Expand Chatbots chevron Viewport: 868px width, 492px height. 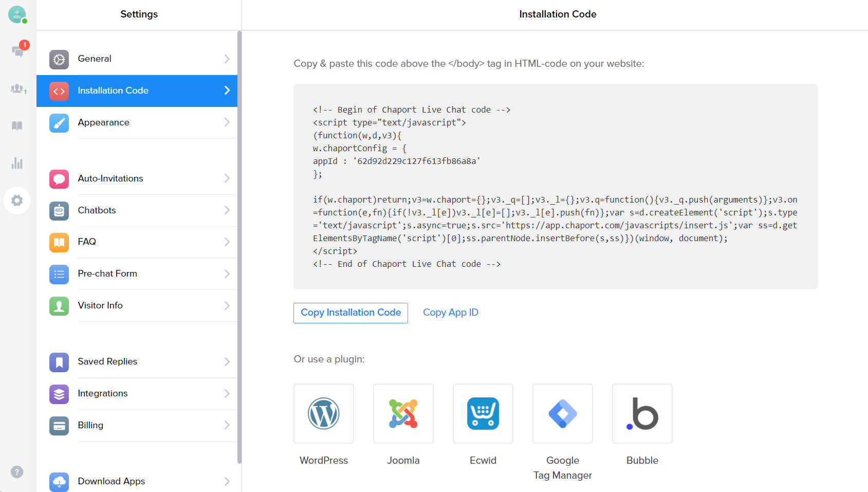pos(227,210)
